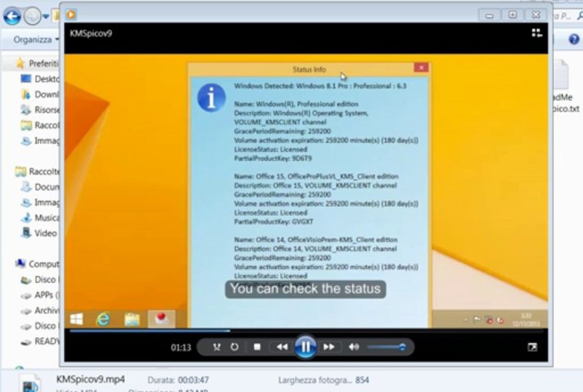Close the Status Info dialog in video
The height and width of the screenshot is (392, 583).
(x=421, y=68)
